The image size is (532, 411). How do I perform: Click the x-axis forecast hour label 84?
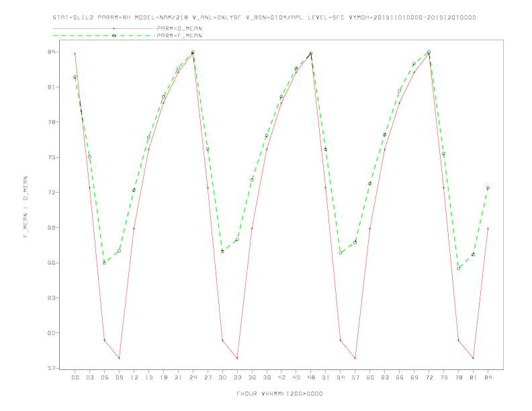488,377
